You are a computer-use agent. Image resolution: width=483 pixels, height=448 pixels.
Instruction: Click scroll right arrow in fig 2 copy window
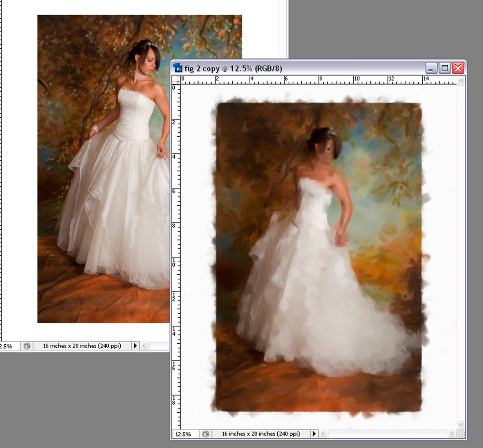coord(452,434)
